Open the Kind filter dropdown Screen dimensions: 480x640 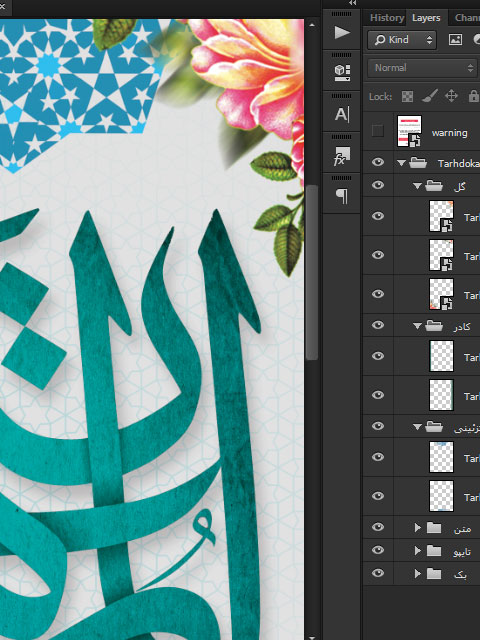tap(402, 40)
